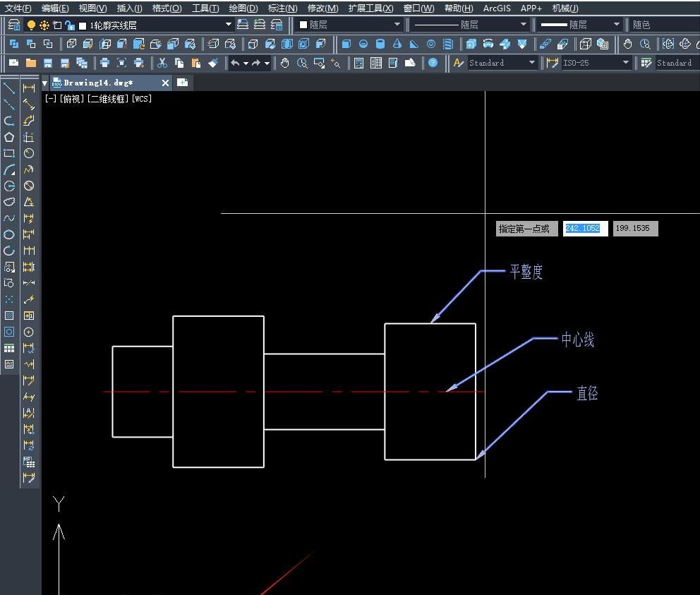700x595 pixels.
Task: Expand the 1轮廓实线层 layer dropdown
Action: tap(229, 25)
